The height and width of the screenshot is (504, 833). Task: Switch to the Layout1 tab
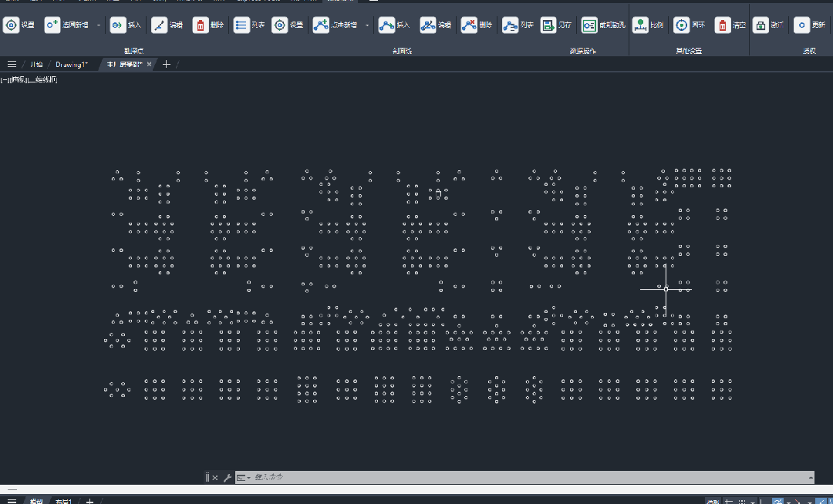pyautogui.click(x=63, y=501)
